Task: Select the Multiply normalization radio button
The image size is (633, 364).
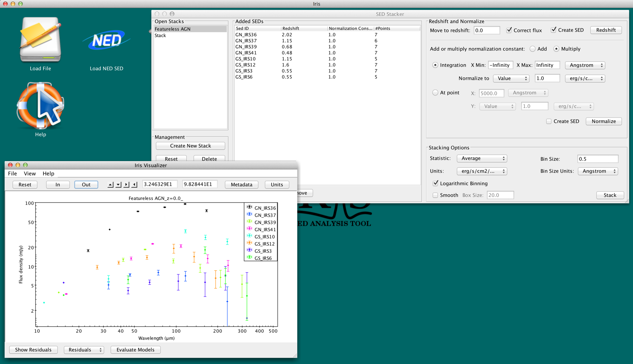Action: [556, 49]
